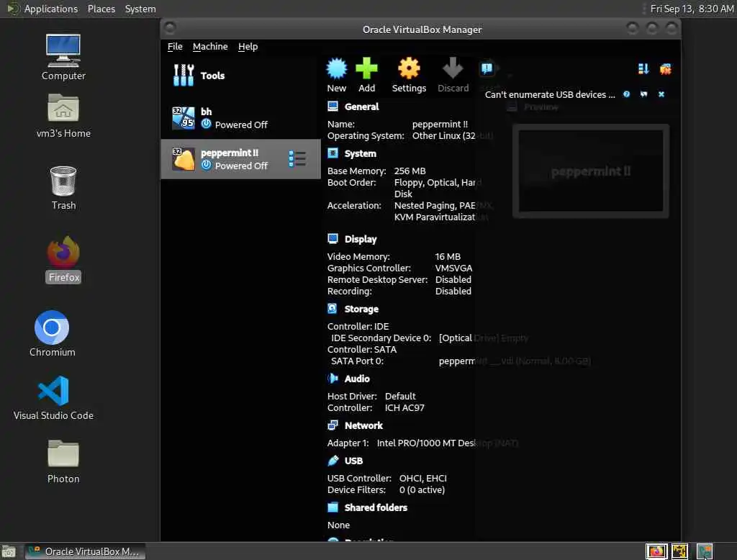The width and height of the screenshot is (737, 560).
Task: Click the General section header
Action: click(361, 107)
